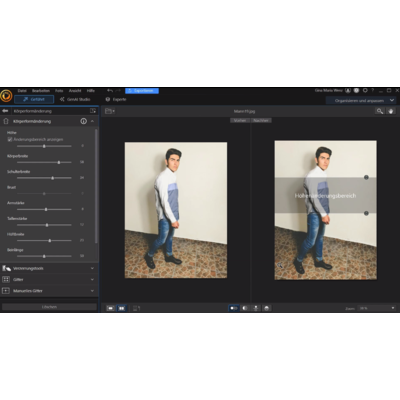
Task: Open the Ansicht menu
Action: pos(75,91)
